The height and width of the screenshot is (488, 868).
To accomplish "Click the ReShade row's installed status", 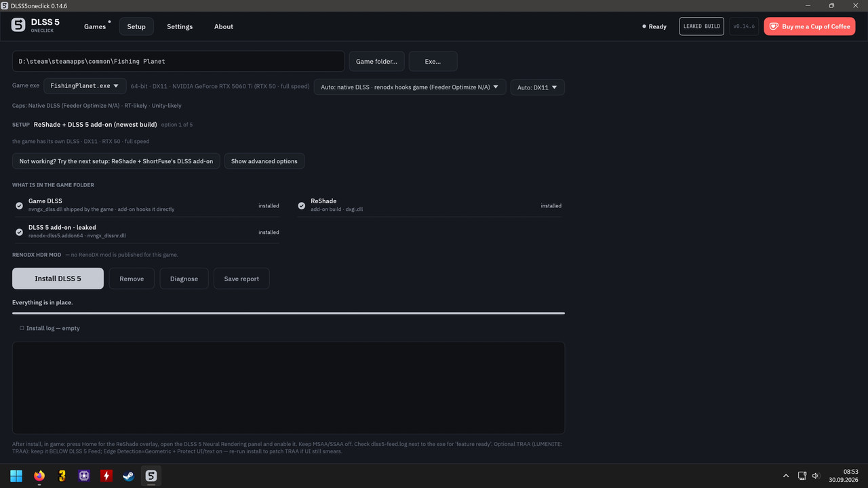I will click(x=551, y=205).
